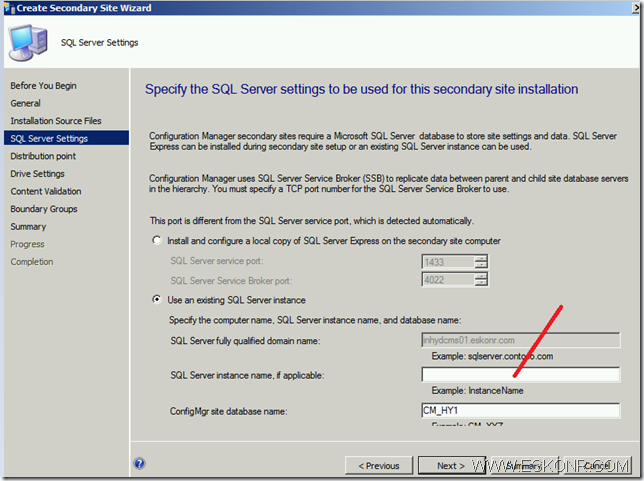
Task: Click the 'Example: sqlserver.contoso.com' hint text
Action: (492, 356)
